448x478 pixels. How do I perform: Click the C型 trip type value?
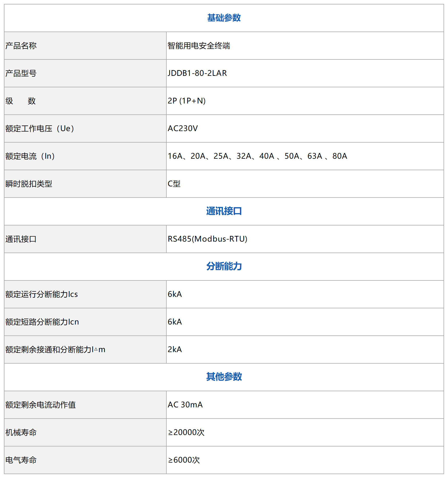click(174, 184)
